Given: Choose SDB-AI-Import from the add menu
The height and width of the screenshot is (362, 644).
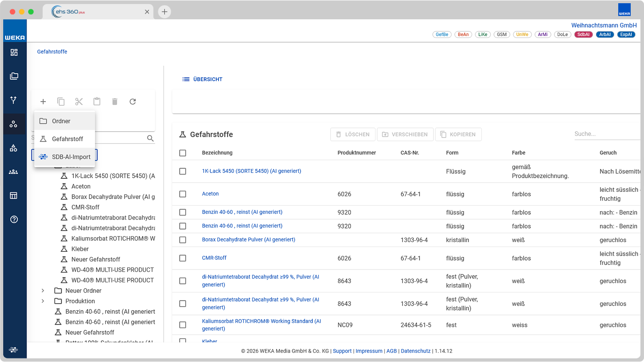Looking at the screenshot, I should tap(65, 157).
